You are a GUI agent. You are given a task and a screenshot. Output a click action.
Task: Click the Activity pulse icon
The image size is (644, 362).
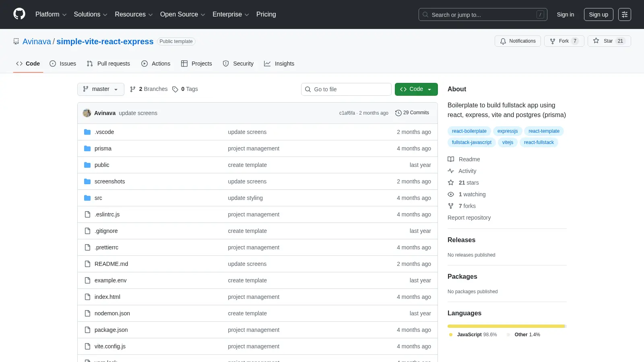point(451,171)
